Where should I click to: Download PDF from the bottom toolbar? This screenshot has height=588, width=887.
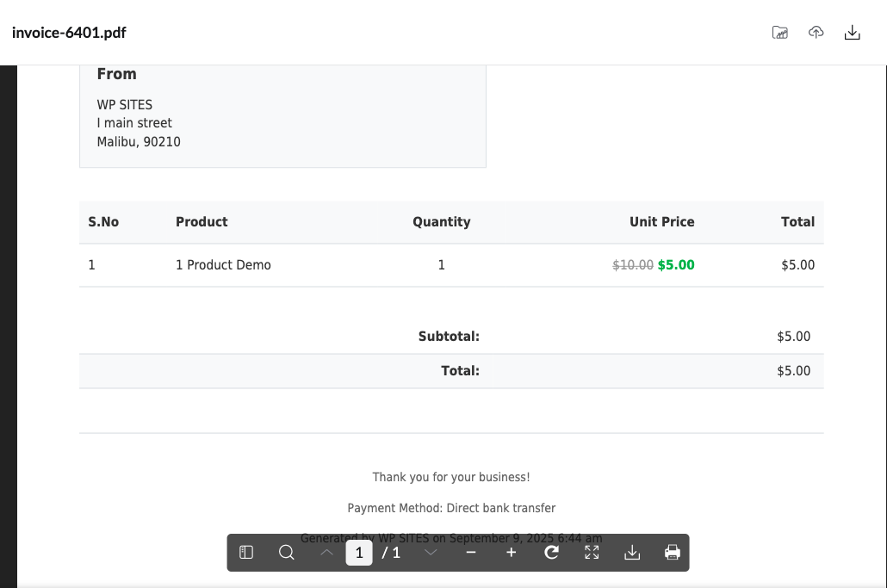tap(632, 553)
